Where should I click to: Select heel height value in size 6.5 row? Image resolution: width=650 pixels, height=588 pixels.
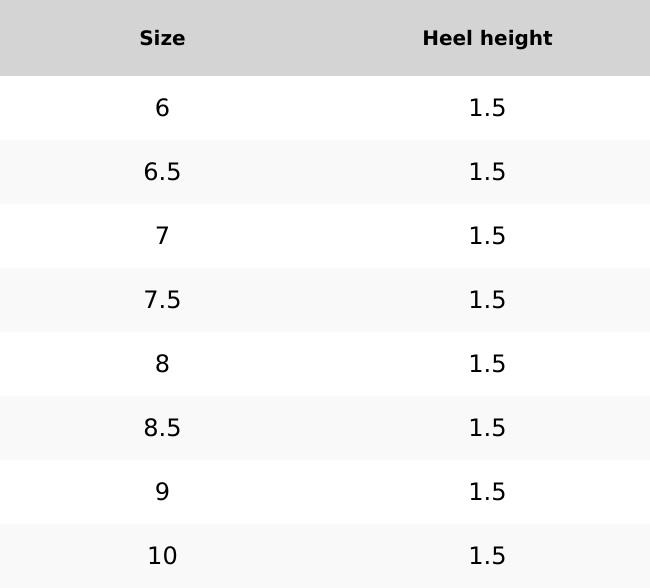(x=487, y=172)
